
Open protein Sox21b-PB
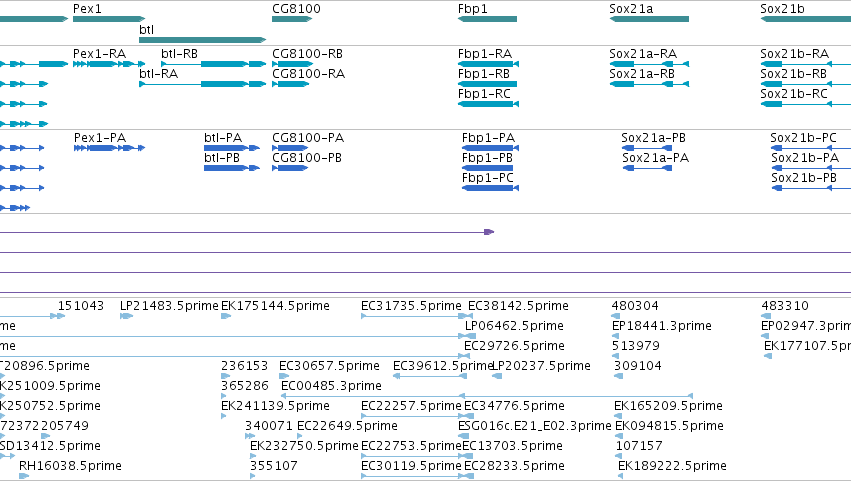[x=804, y=178]
